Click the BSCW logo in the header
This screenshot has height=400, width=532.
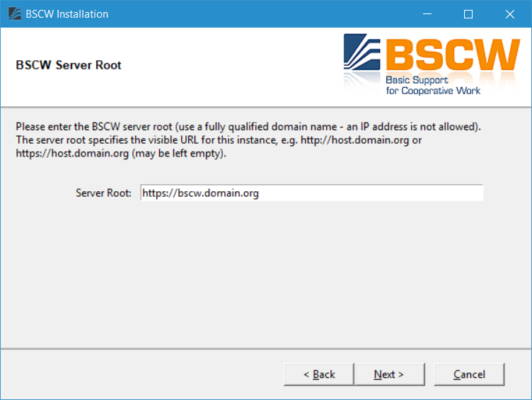click(432, 64)
